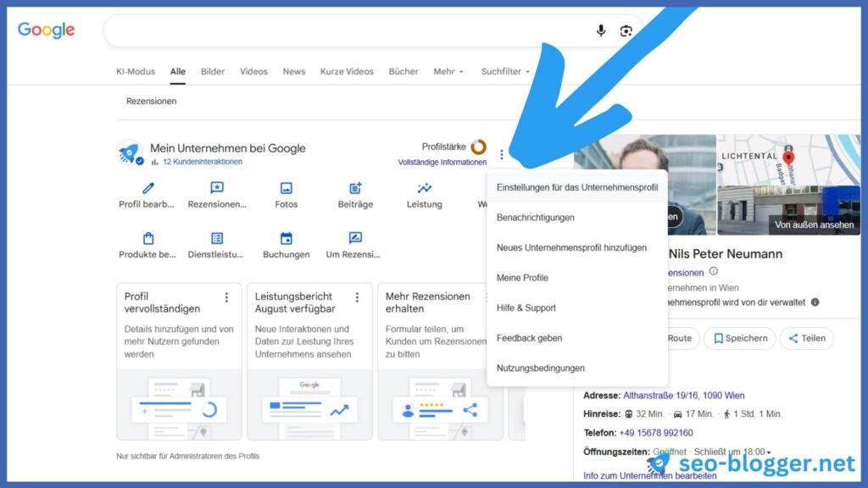Open Rezensionen star speech bubble icon
Image resolution: width=868 pixels, height=488 pixels.
pyautogui.click(x=217, y=188)
